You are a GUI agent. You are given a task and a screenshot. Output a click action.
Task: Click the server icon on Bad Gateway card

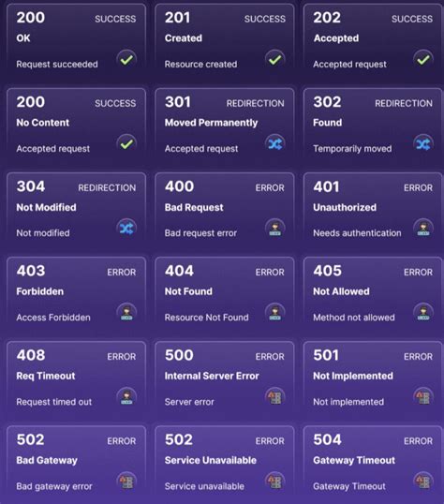click(x=126, y=482)
